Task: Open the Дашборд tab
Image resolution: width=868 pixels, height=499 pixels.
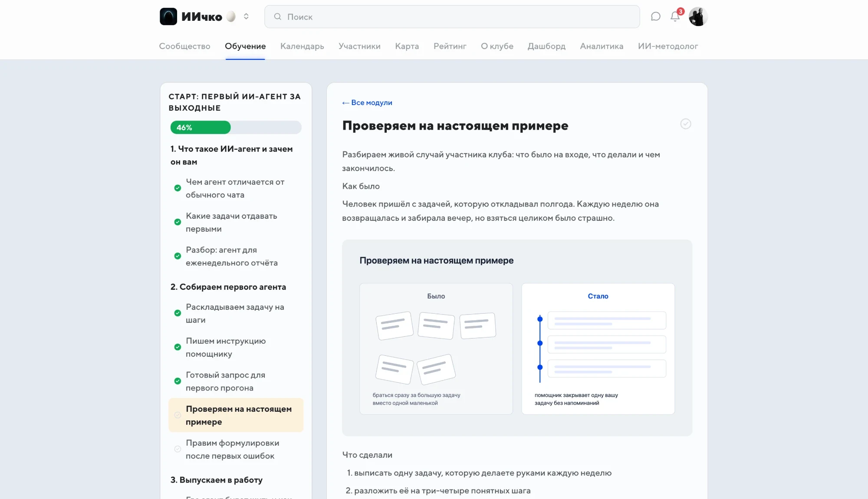Action: tap(546, 46)
